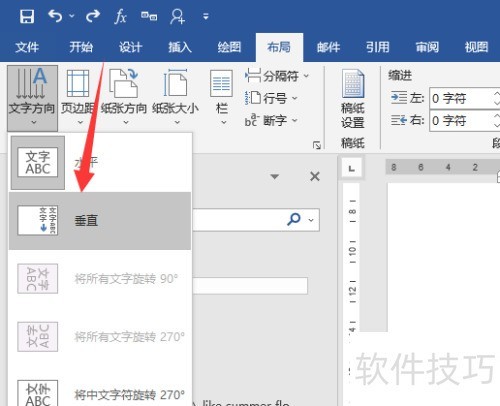
Task: Open the 页边距 margins menu
Action: [78, 98]
